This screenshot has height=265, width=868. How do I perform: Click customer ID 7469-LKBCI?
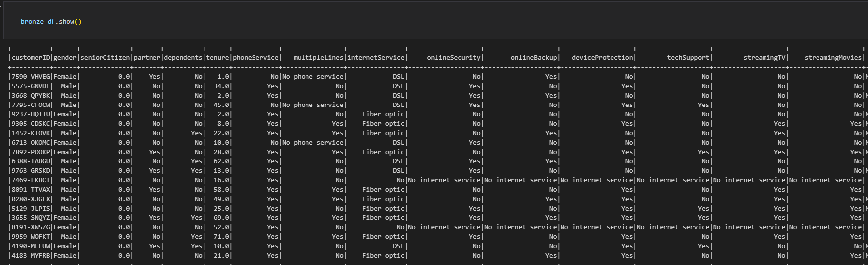31,180
